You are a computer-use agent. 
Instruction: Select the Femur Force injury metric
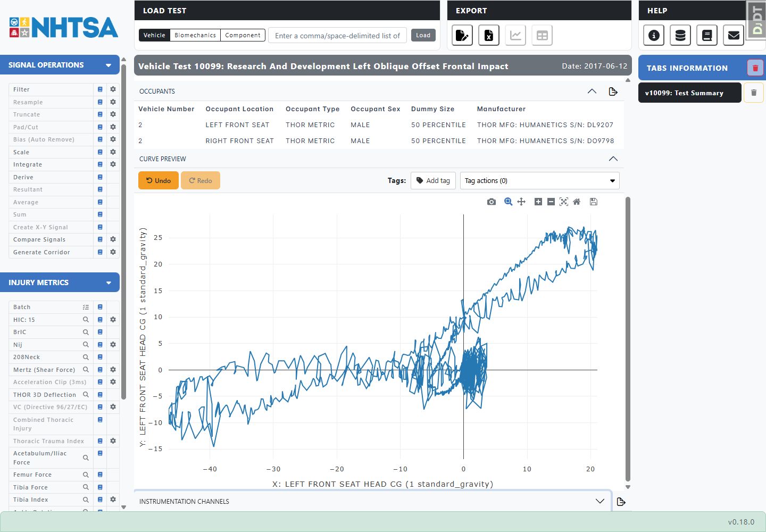click(32, 475)
